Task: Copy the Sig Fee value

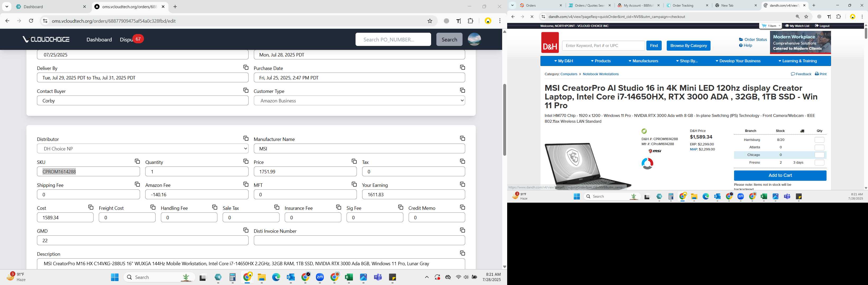Action: pyautogui.click(x=400, y=207)
